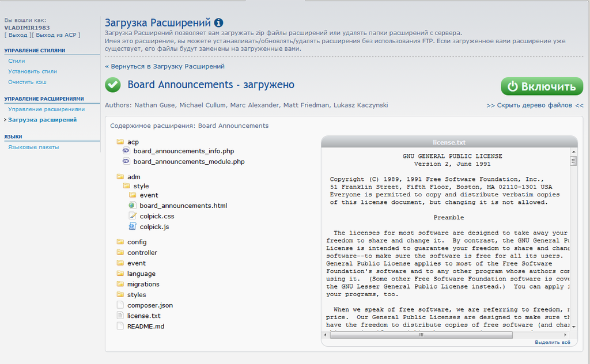Enable the extension with Включить button

(x=542, y=87)
